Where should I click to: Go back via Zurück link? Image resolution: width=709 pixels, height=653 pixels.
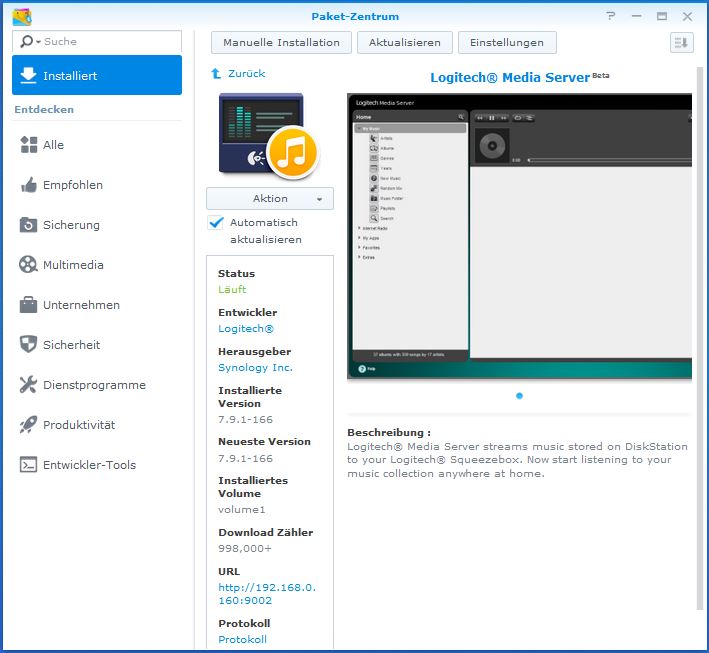[246, 73]
